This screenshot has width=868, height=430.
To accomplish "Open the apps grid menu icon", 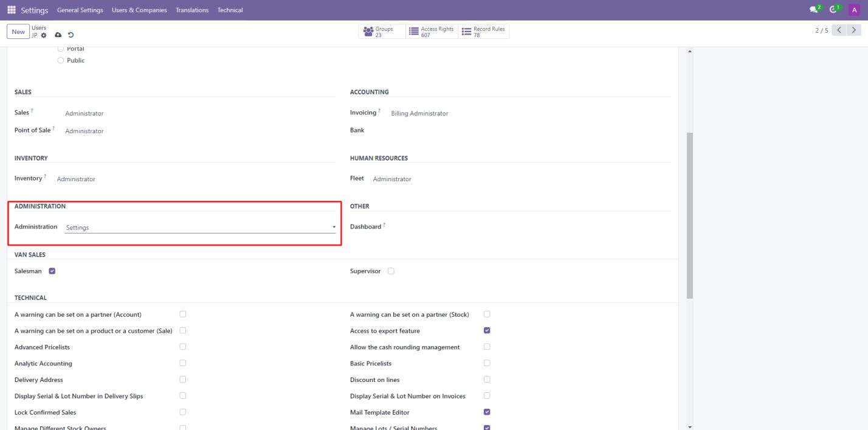I will tap(12, 10).
